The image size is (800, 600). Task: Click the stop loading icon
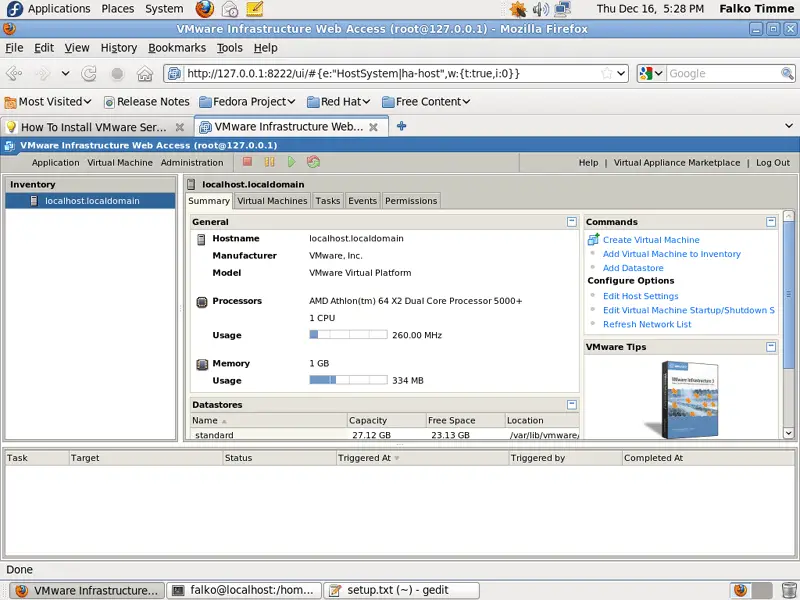117,73
